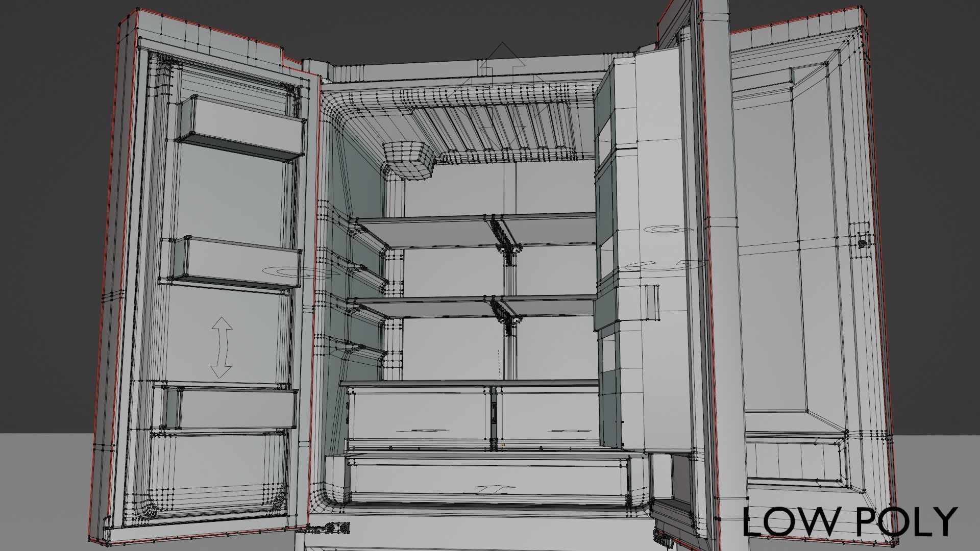This screenshot has height=551, width=980.
Task: Click the "LOW POLY" caption text
Action: coord(849,521)
